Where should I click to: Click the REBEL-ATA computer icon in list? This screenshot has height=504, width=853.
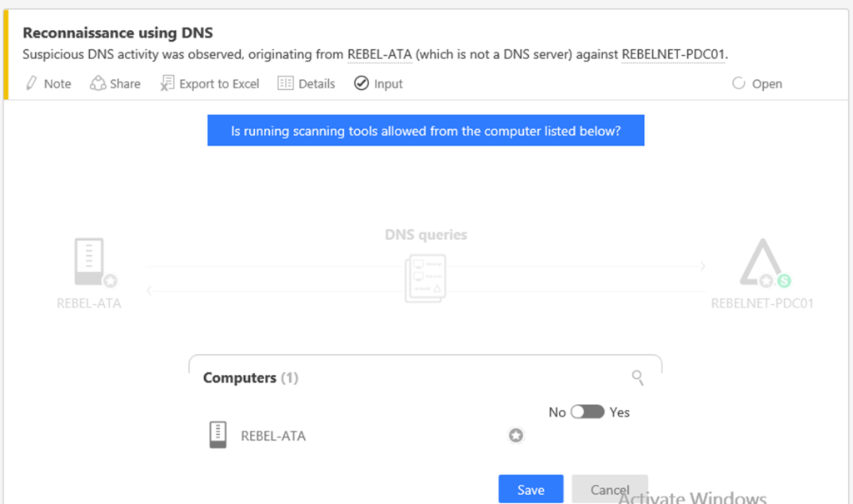click(217, 435)
